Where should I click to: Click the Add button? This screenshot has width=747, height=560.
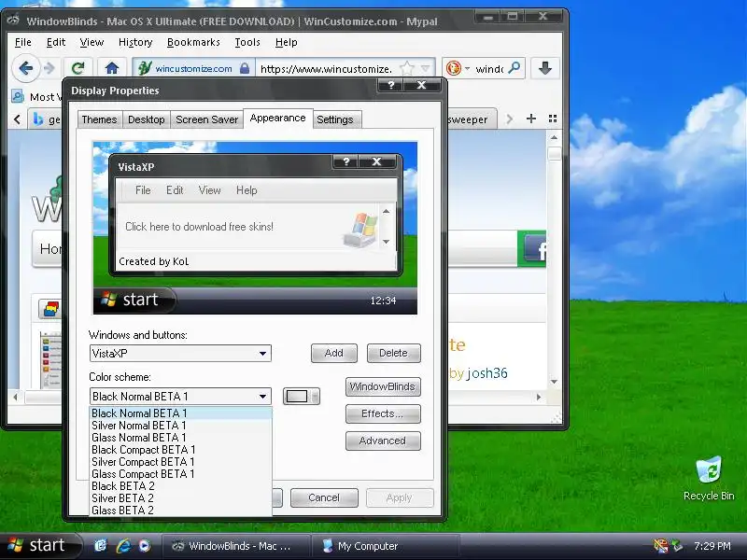334,354
